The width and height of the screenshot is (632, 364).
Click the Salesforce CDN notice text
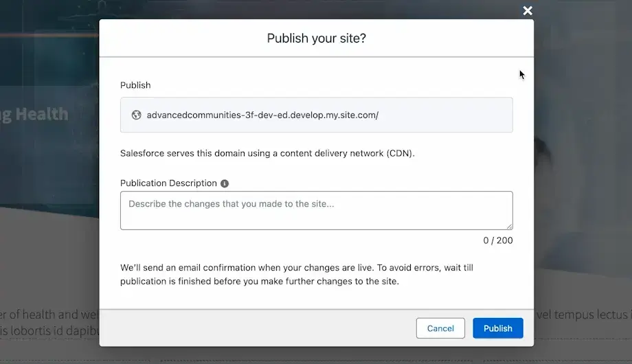pyautogui.click(x=267, y=153)
